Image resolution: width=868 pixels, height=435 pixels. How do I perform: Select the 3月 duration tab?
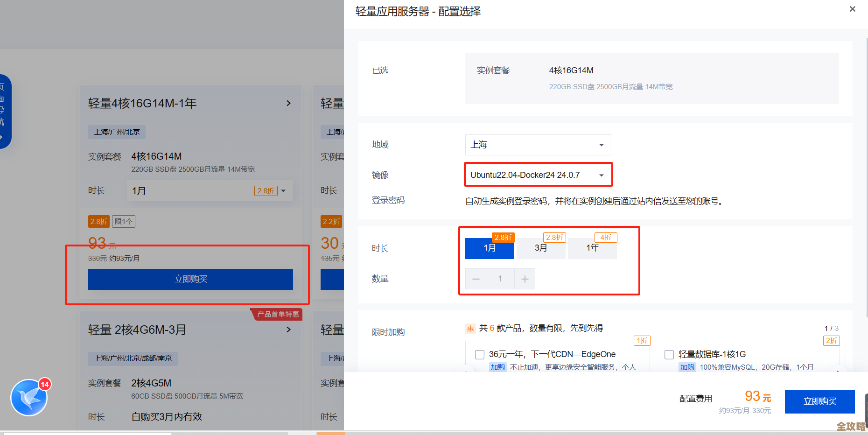pos(541,248)
